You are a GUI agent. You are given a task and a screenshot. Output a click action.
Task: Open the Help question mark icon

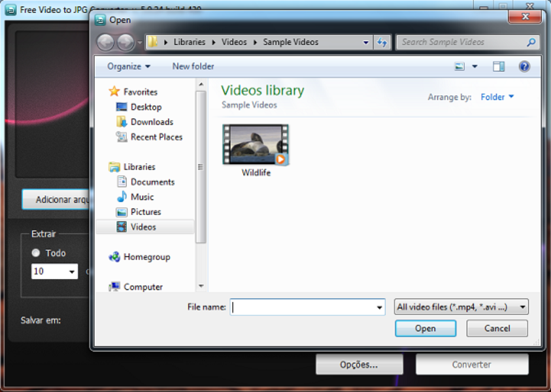tap(524, 67)
